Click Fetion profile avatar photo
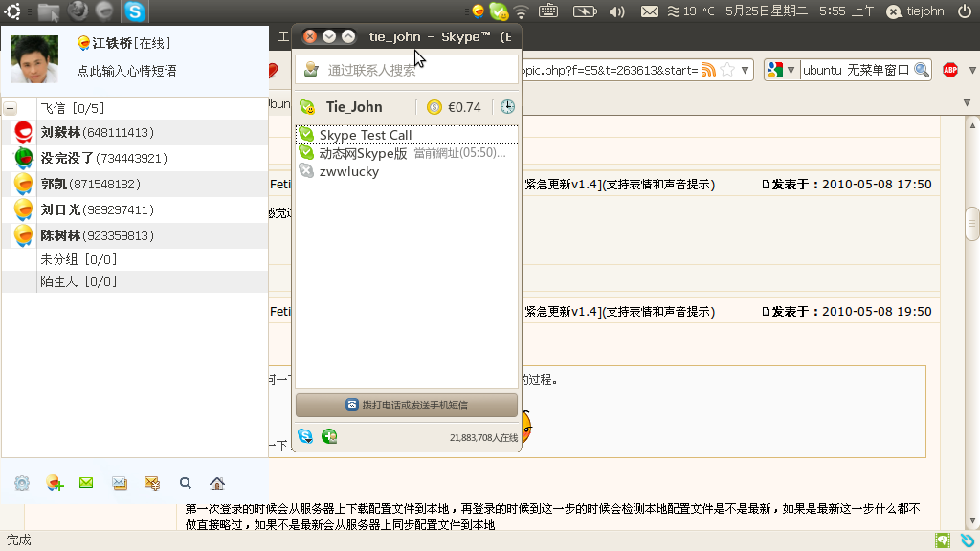The image size is (980, 551). pyautogui.click(x=34, y=59)
